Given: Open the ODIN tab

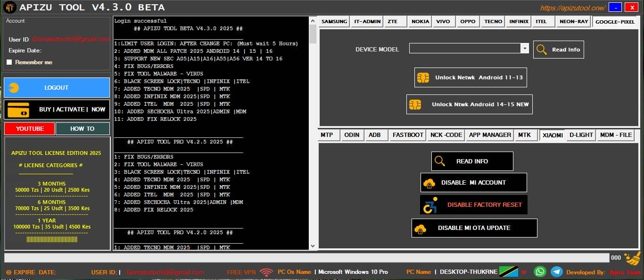Looking at the screenshot, I should coord(352,135).
